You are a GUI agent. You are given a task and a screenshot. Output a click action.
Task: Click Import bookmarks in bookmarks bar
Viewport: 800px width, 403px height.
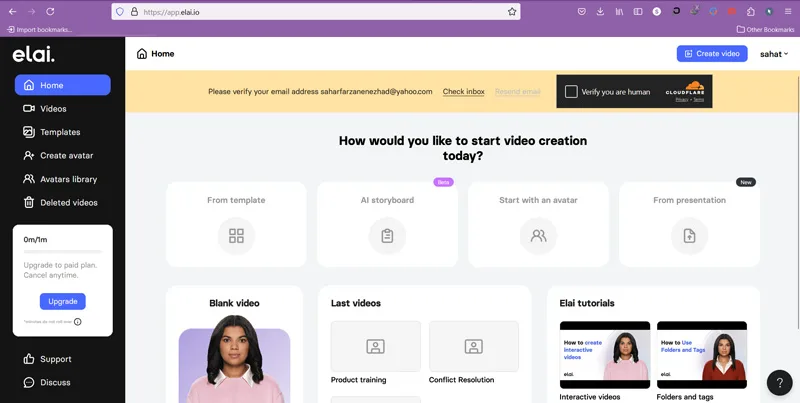click(x=40, y=30)
